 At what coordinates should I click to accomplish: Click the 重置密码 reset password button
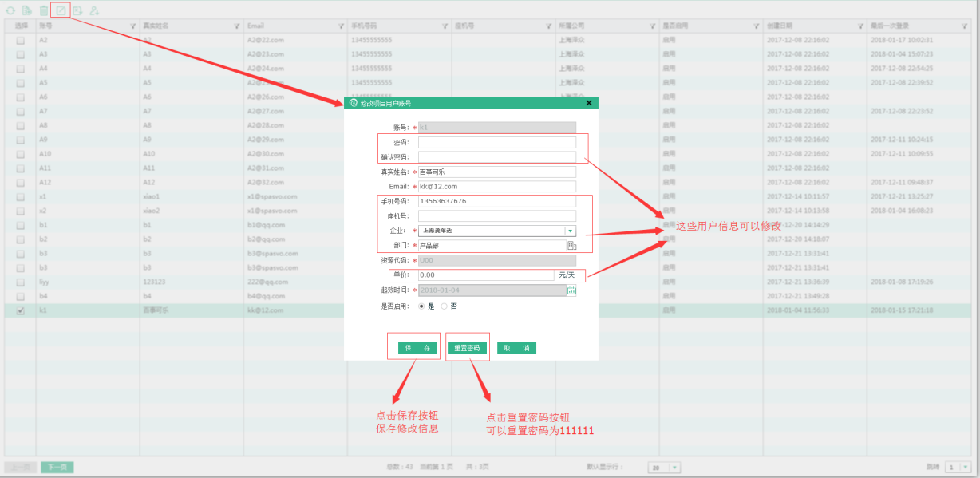click(467, 348)
